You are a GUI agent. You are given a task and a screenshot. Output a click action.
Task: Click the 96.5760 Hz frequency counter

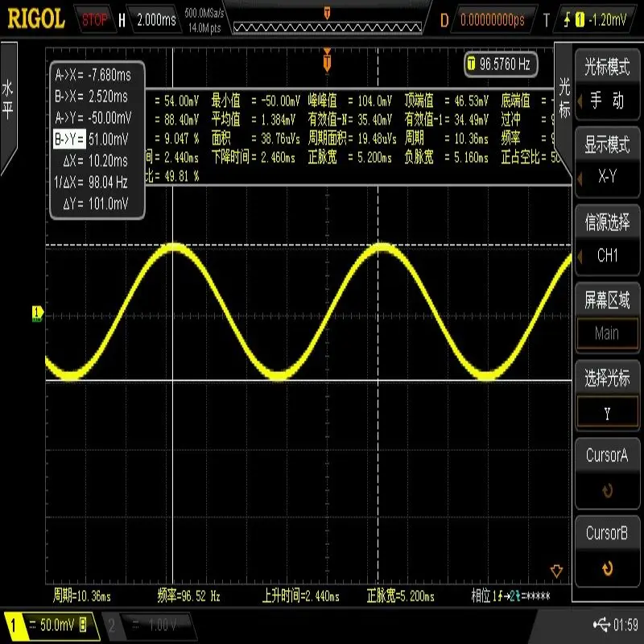(501, 64)
